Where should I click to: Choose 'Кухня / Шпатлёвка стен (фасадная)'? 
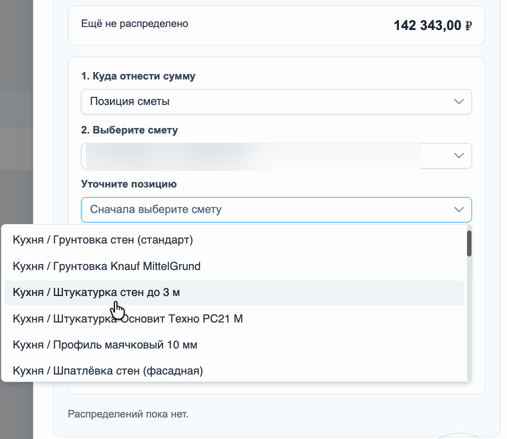coord(234,371)
